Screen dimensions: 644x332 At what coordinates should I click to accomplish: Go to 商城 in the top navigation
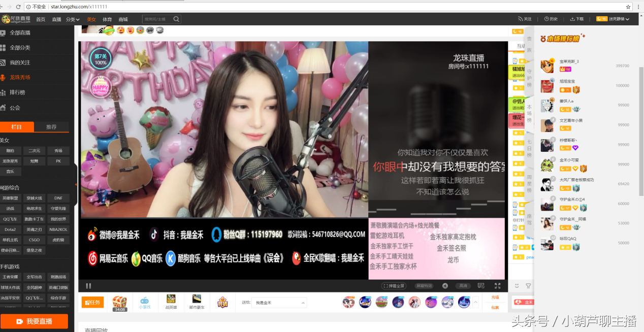pos(123,19)
